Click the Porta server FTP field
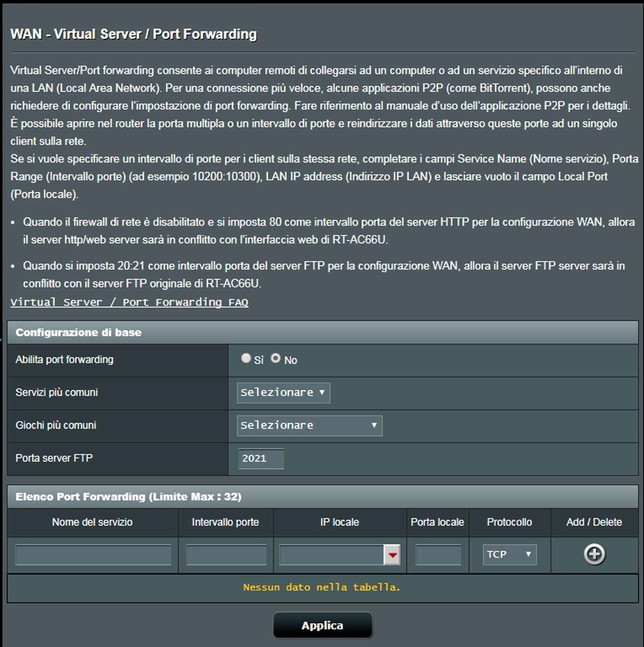 click(x=261, y=459)
